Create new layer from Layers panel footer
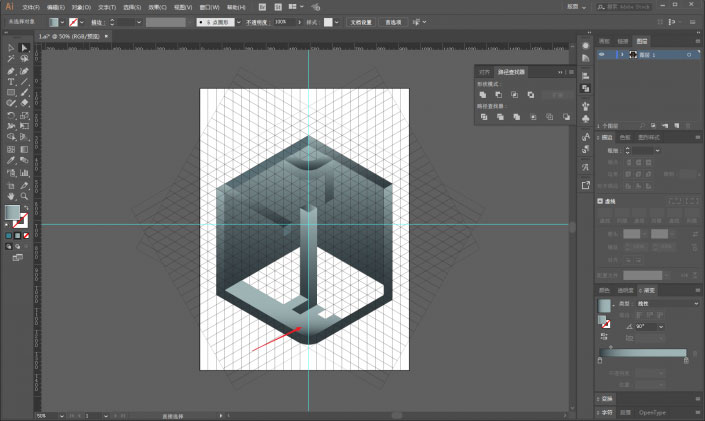Image resolution: width=705 pixels, height=421 pixels. click(676, 125)
